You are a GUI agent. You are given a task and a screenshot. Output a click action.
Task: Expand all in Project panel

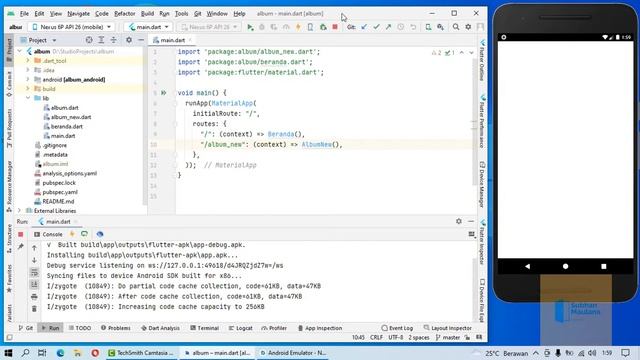click(x=101, y=40)
